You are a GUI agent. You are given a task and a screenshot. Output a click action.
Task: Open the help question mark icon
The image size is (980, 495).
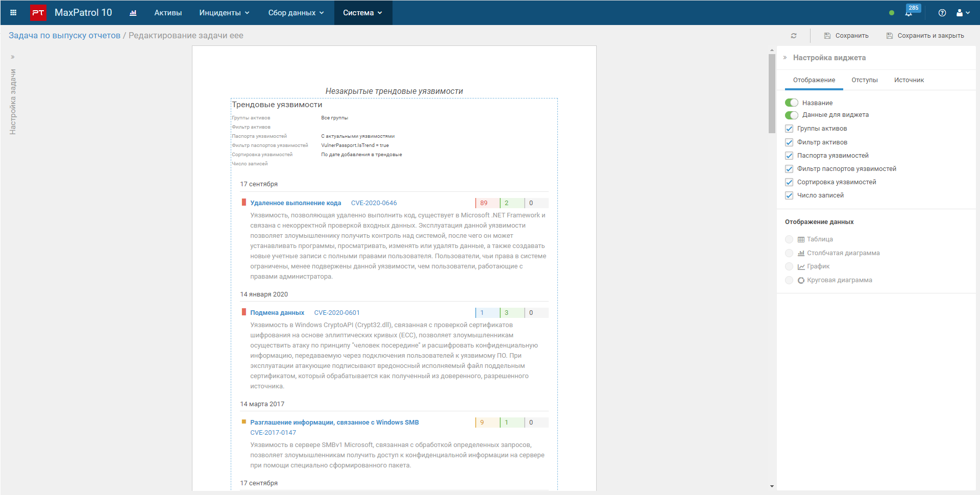click(x=942, y=13)
